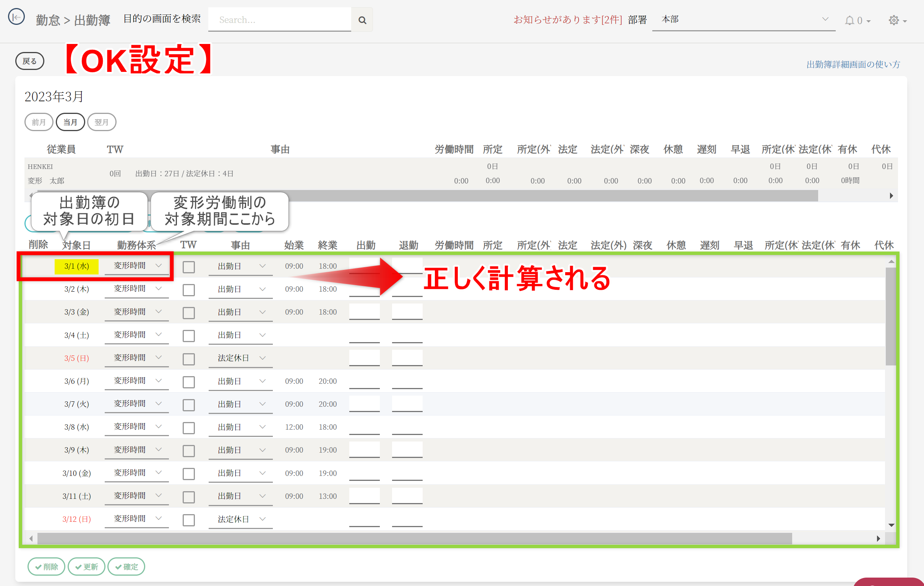Toggle TW checkbox on 3/5 row

coord(188,359)
